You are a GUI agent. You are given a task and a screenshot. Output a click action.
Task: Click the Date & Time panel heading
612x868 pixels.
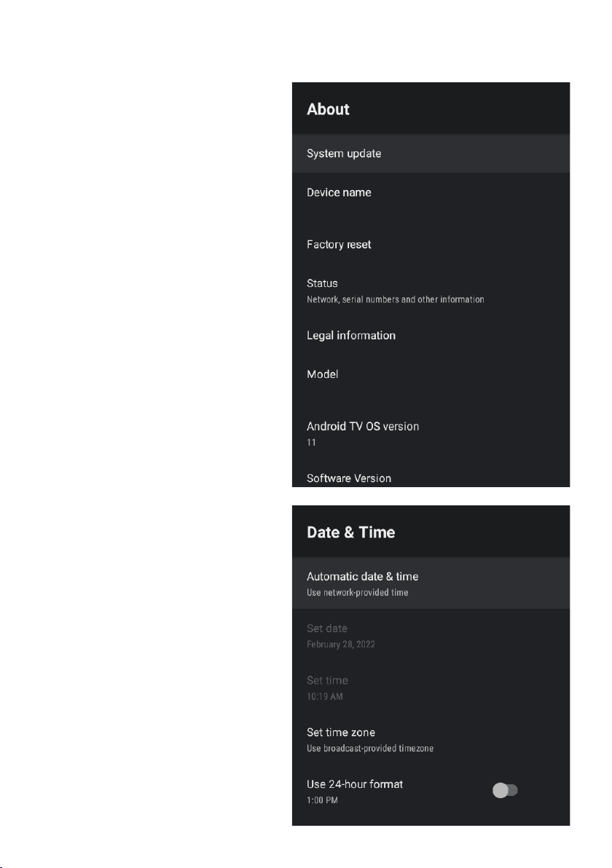[x=350, y=532]
